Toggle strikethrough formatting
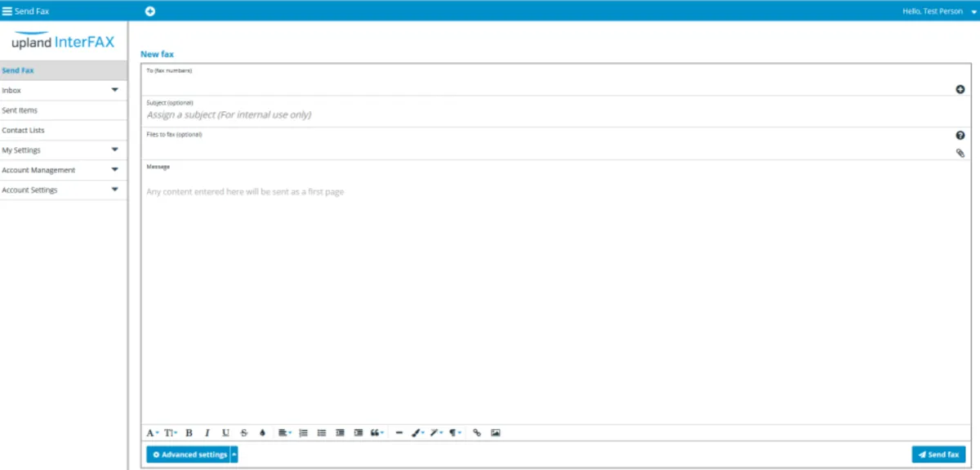980x470 pixels. (244, 432)
